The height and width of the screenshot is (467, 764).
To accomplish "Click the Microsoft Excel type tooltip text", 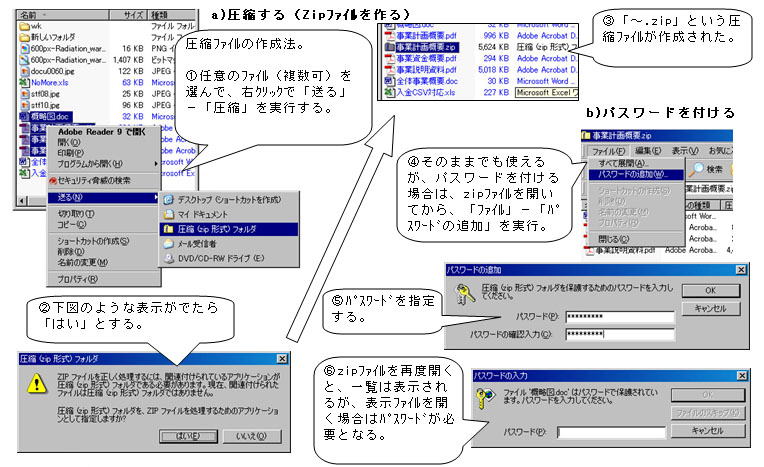I will (547, 92).
